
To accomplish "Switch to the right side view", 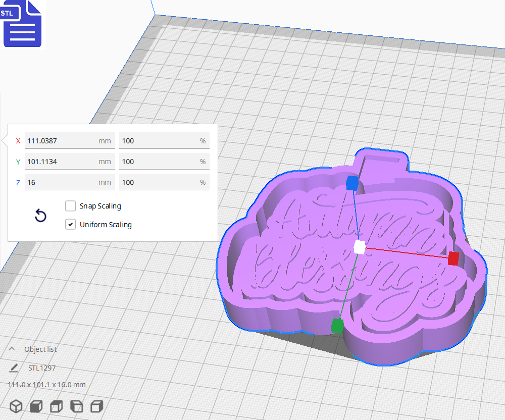I will (x=96, y=406).
